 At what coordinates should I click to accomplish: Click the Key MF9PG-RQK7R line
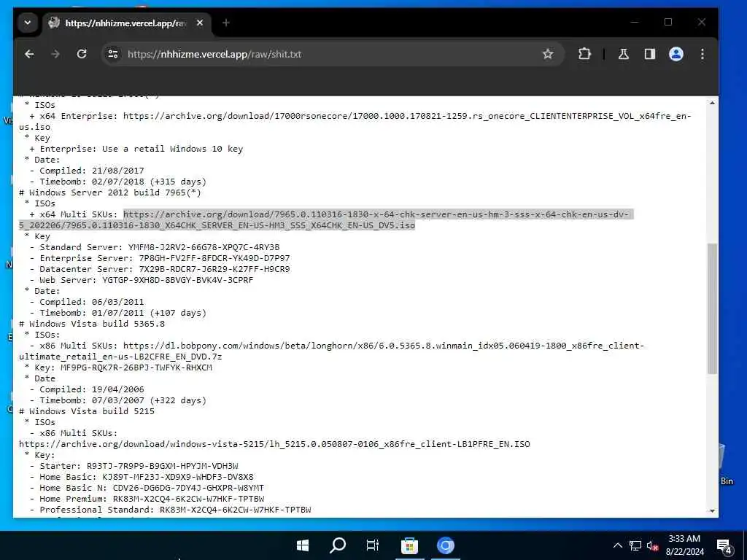118,367
